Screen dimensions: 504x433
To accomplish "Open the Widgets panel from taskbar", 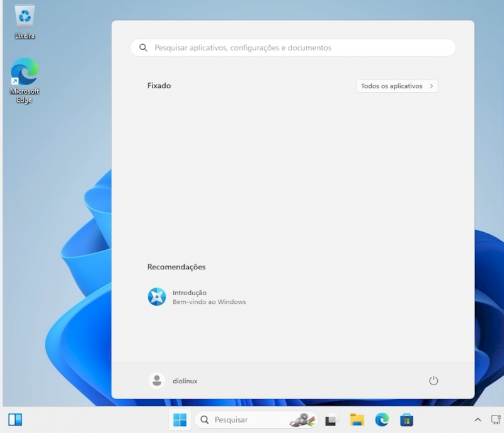I will (15, 420).
